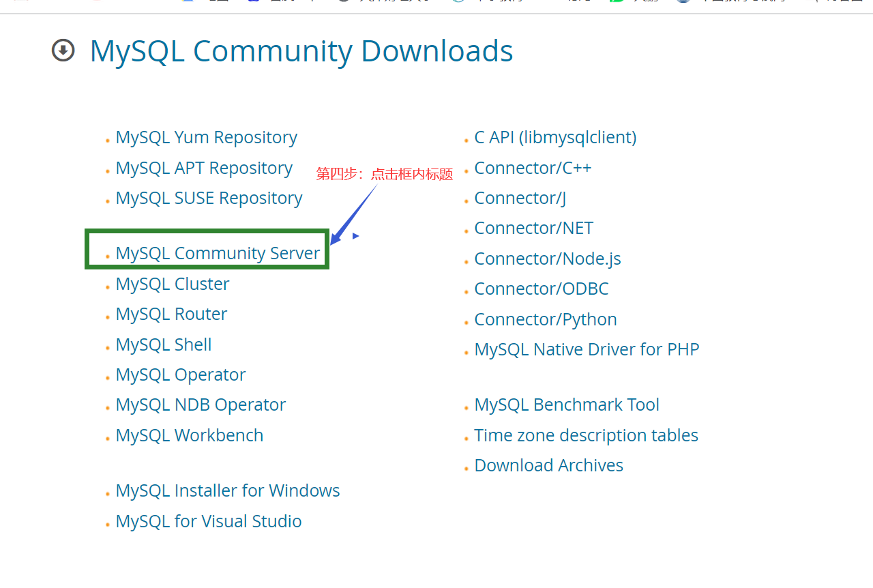Open Time zone description tables
Screen dimensions: 873x588
[586, 435]
